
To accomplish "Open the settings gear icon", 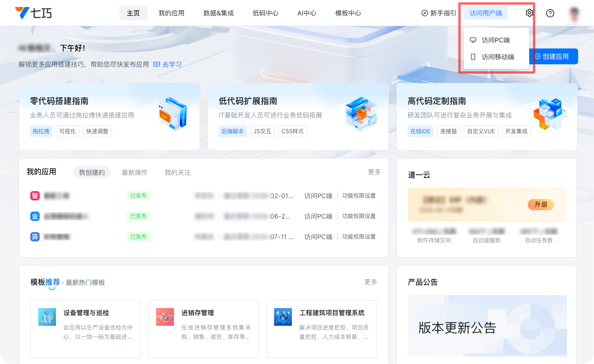I will tap(529, 13).
